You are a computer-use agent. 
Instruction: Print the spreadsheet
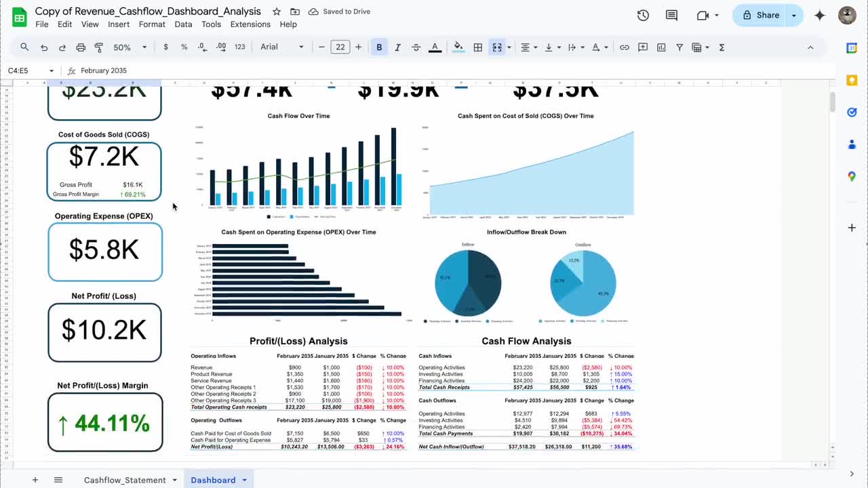pyautogui.click(x=81, y=47)
